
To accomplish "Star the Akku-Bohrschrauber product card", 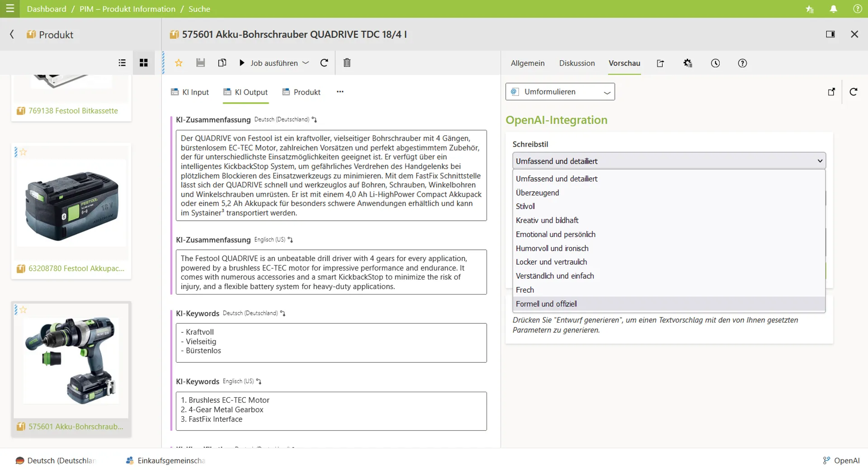I will [24, 310].
